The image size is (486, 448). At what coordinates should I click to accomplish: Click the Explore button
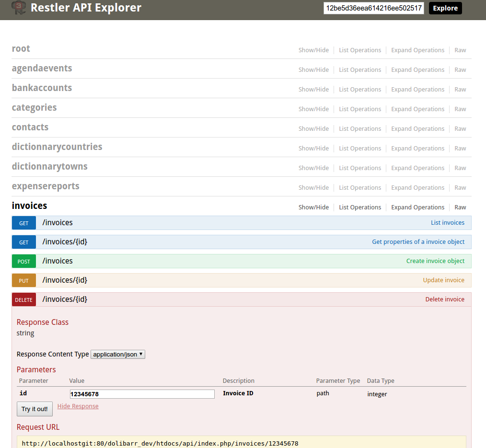tap(445, 8)
